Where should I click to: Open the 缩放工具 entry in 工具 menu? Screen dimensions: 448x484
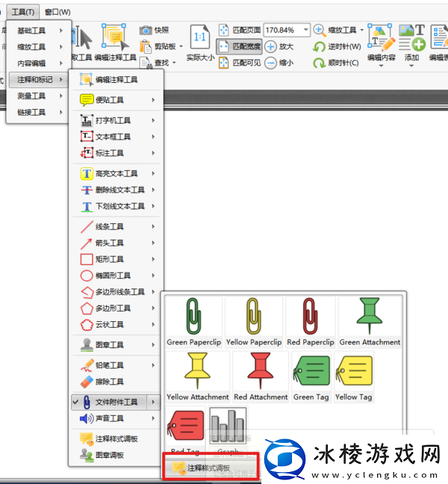click(39, 47)
